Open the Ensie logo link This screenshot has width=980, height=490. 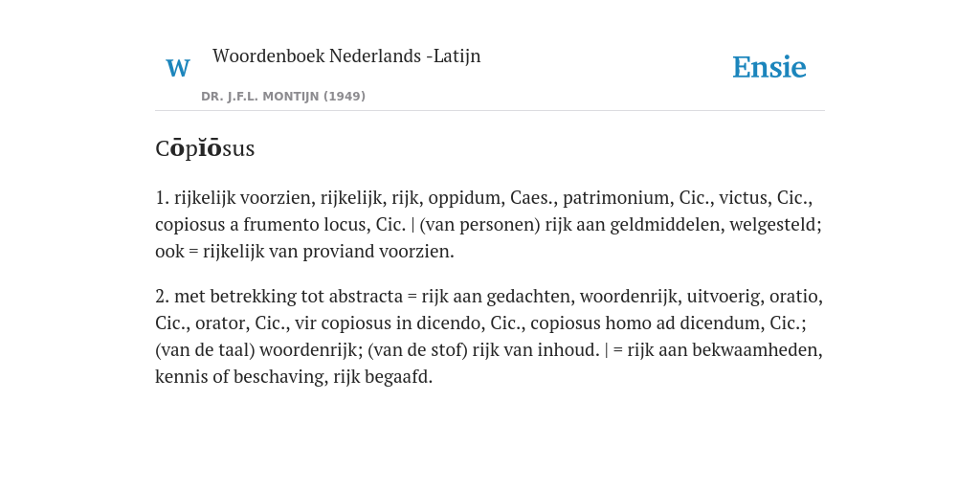click(x=768, y=67)
